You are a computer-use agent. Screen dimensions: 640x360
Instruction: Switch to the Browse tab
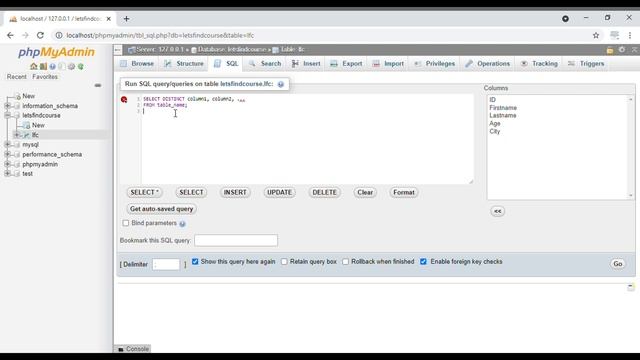click(x=137, y=64)
